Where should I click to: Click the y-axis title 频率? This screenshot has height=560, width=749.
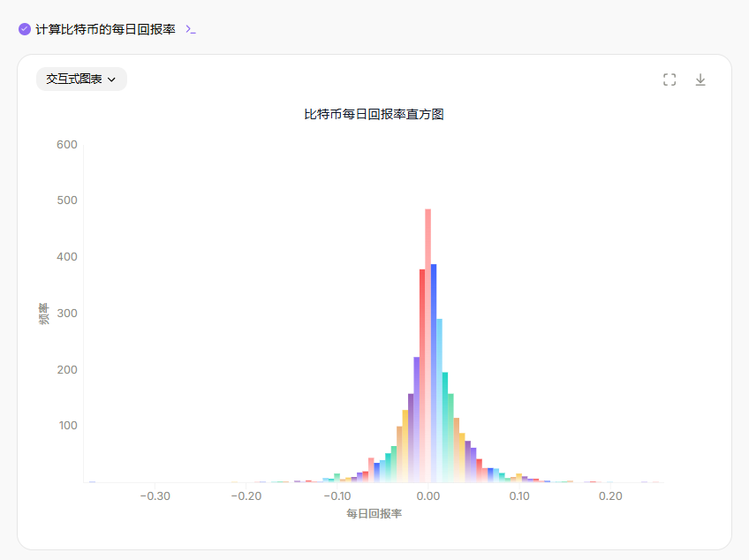coord(43,314)
